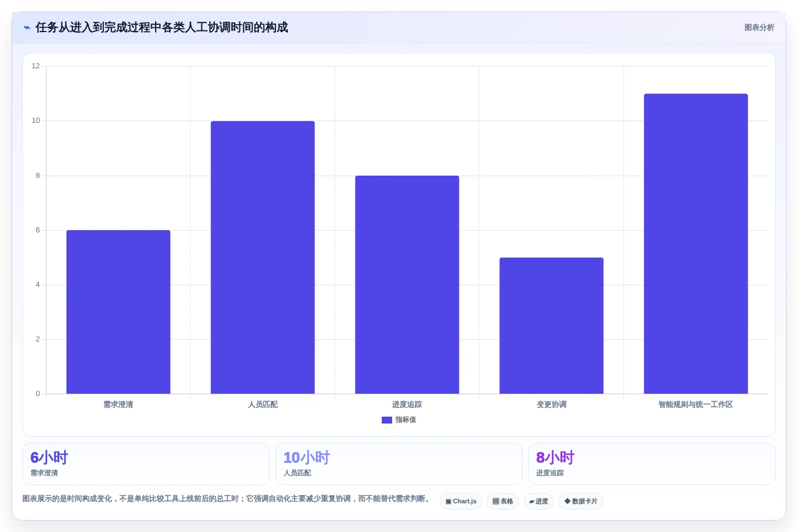
Task: Click the y-axis value 6
Action: pyautogui.click(x=38, y=230)
